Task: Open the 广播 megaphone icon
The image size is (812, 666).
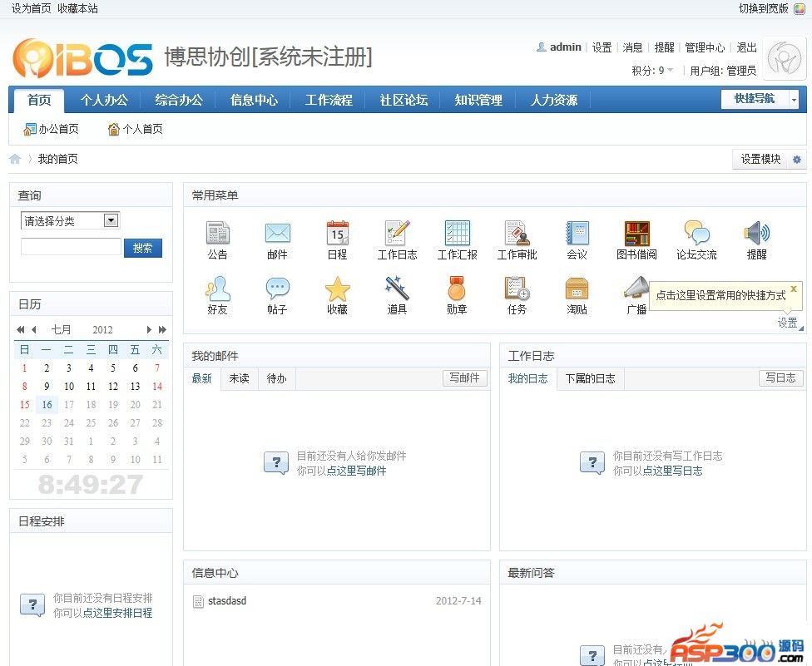Action: 636,288
